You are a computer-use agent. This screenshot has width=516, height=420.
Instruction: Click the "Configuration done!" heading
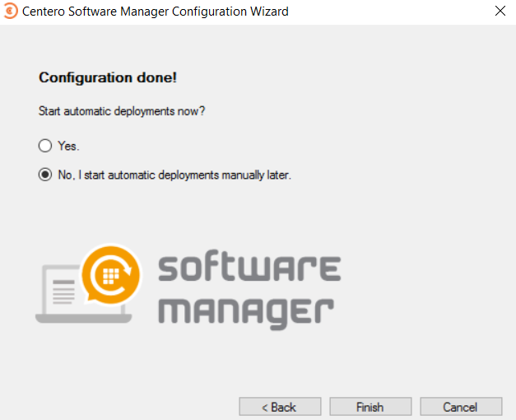108,78
